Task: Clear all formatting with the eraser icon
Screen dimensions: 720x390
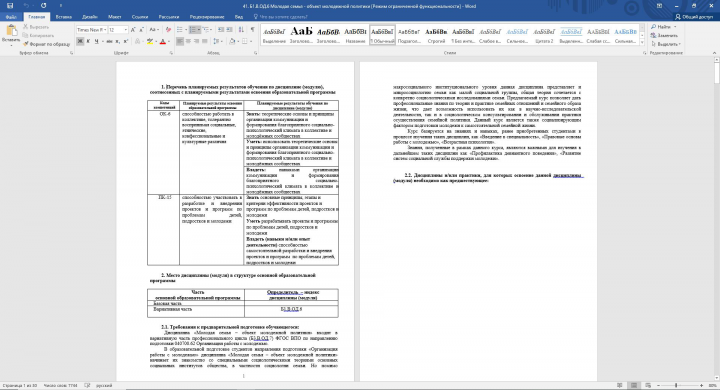Action: (x=168, y=30)
